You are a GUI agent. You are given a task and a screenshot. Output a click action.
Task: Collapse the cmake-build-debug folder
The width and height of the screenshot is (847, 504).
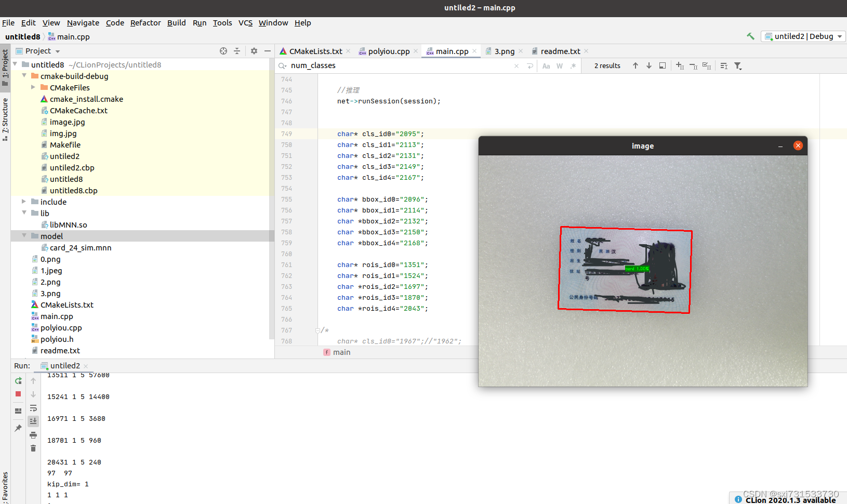point(24,76)
